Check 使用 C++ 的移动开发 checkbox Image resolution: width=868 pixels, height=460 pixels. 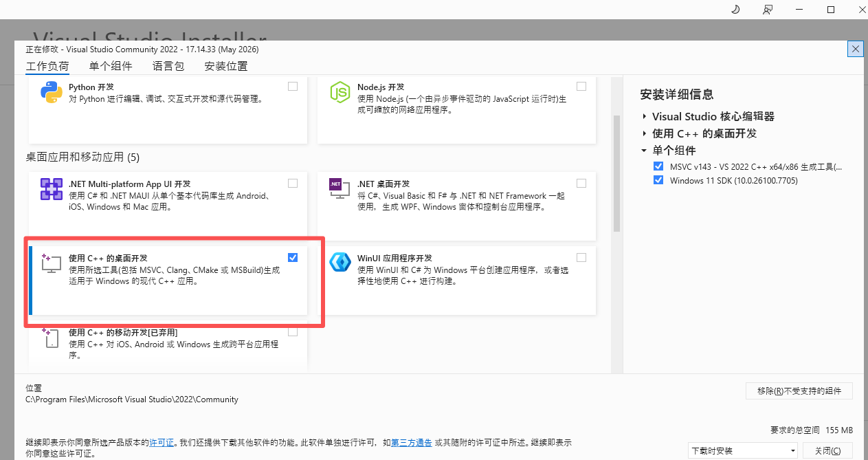point(293,332)
